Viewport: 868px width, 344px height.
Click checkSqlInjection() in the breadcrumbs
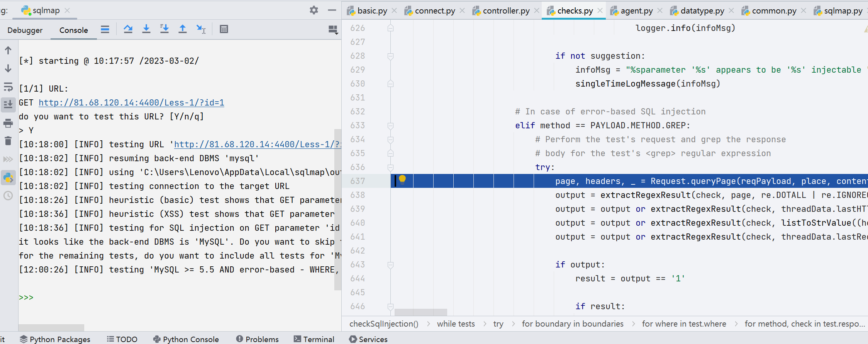tap(384, 324)
